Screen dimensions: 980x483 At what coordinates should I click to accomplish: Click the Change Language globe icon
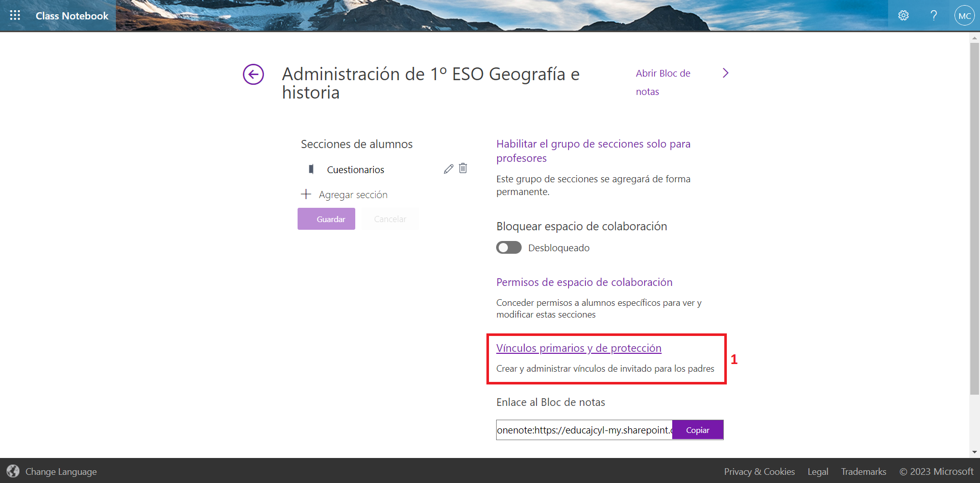point(13,471)
